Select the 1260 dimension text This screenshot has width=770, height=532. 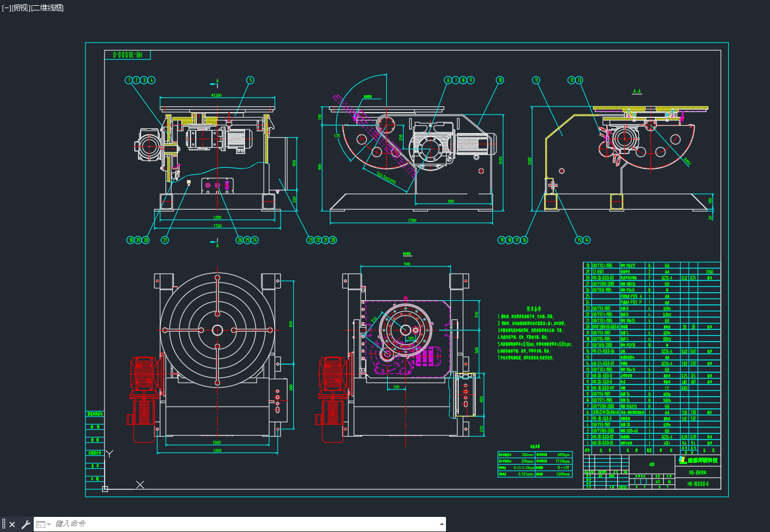[x=217, y=450]
